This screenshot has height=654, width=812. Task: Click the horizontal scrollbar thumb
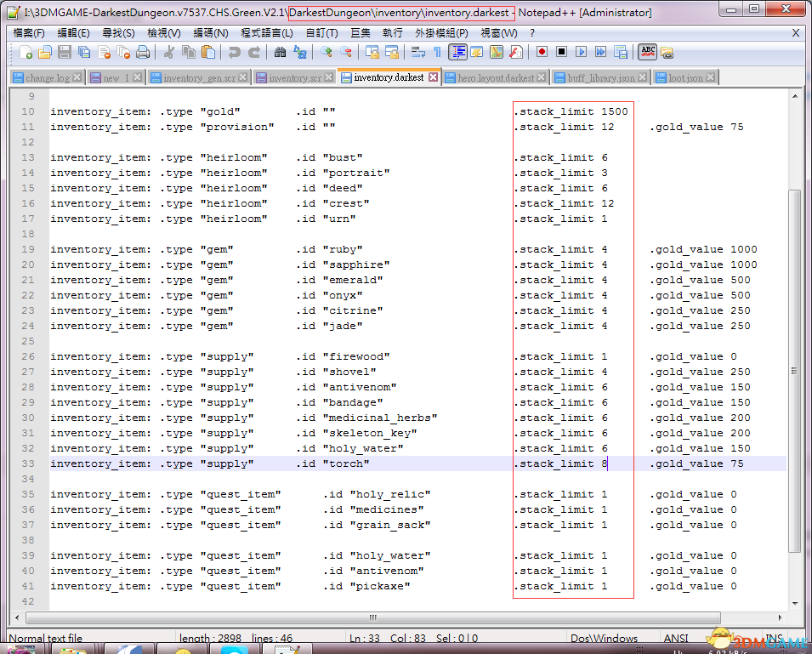pyautogui.click(x=373, y=617)
